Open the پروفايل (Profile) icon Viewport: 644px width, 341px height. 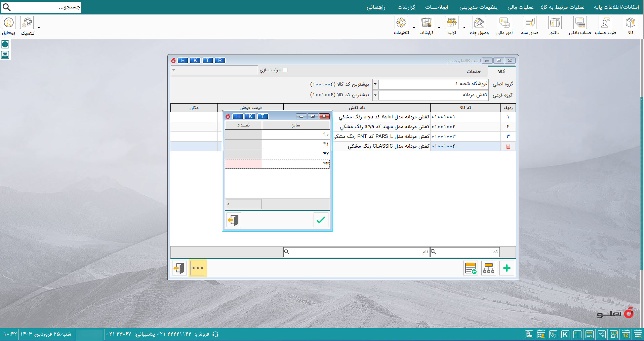(x=9, y=26)
